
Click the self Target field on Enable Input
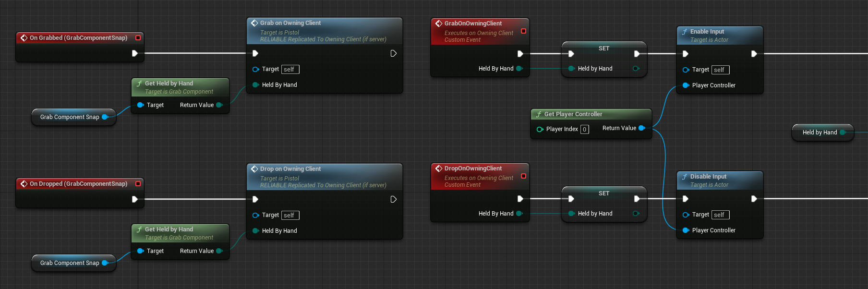[x=721, y=70]
